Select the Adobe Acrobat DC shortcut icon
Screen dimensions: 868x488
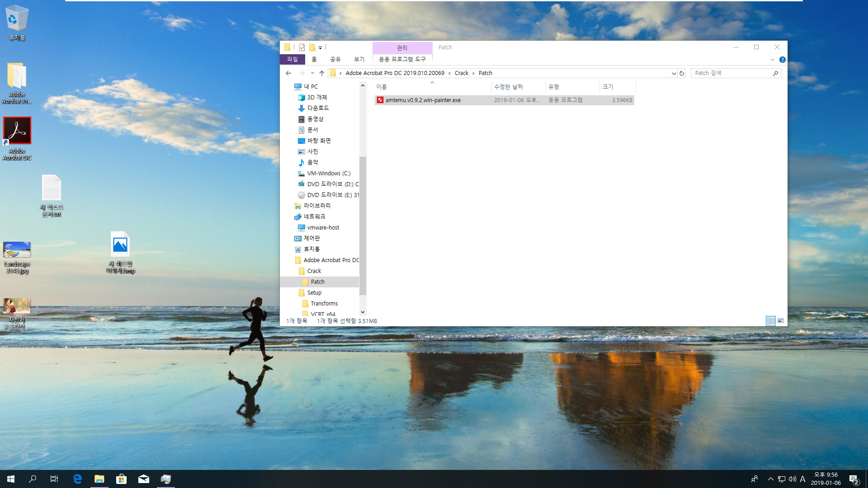(17, 139)
